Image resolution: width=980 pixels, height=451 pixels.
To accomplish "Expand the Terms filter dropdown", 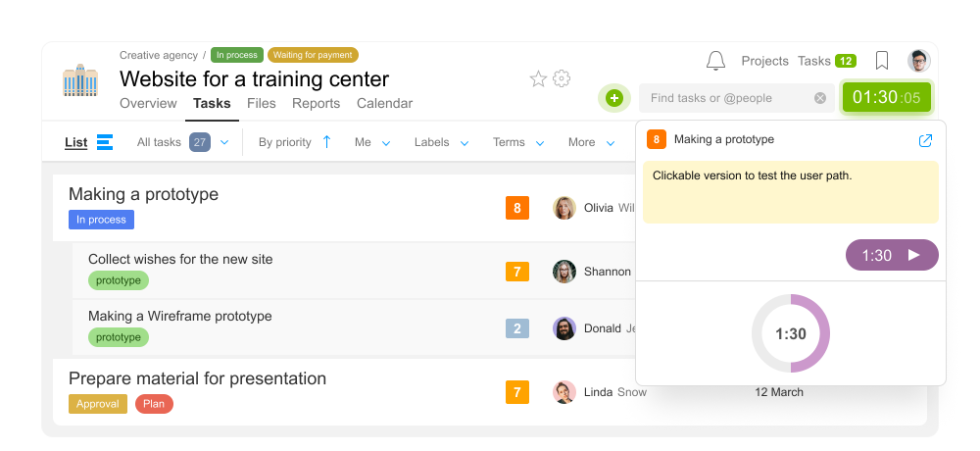I will [x=518, y=142].
